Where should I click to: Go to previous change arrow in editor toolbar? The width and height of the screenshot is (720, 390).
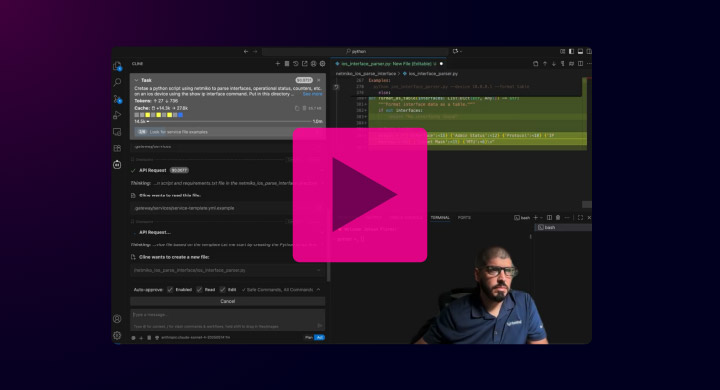pos(545,64)
